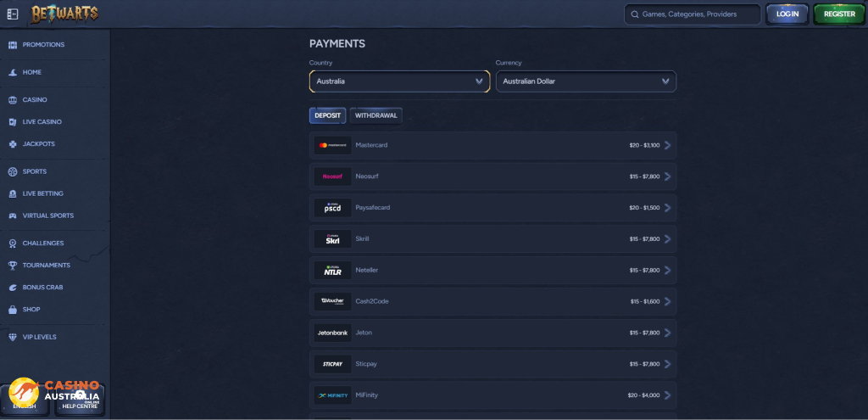The width and height of the screenshot is (868, 420).
Task: Expand Cash2Code row with its chevron arrow
Action: (x=668, y=301)
